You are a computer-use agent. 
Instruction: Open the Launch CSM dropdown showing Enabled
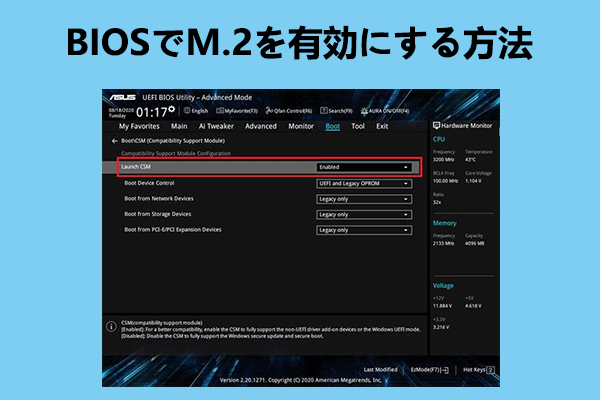tap(364, 167)
